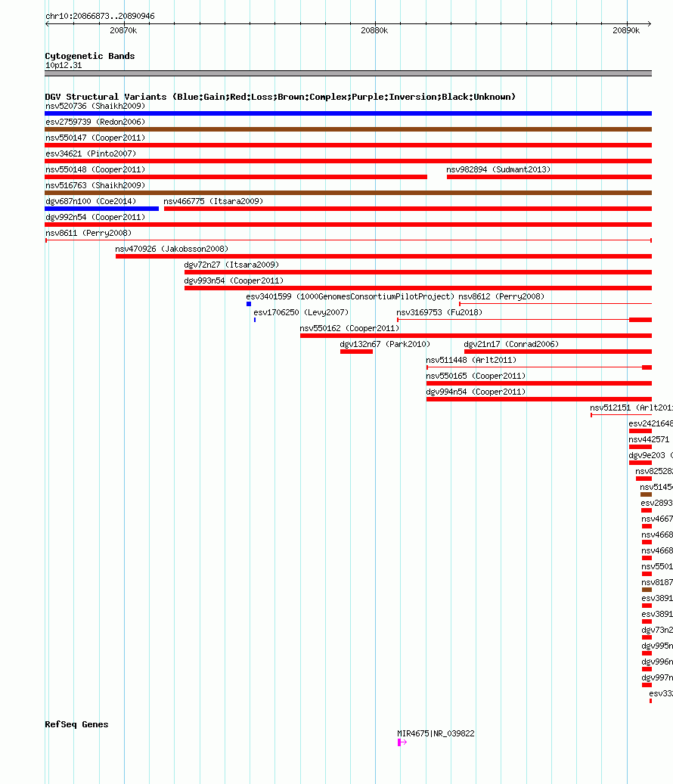Click red block under nsv442571 label
Viewport: 673px width, 784px height.
[x=640, y=447]
